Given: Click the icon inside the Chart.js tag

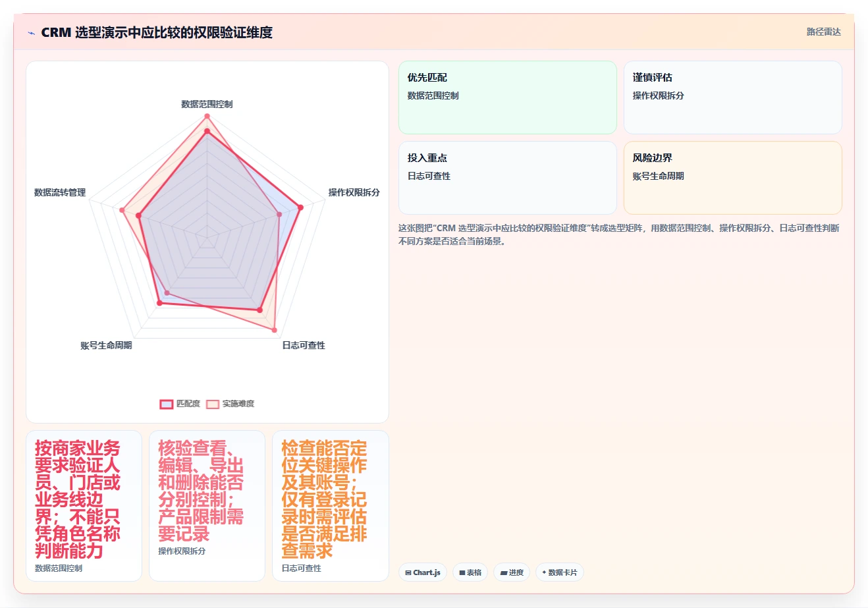Looking at the screenshot, I should (x=408, y=573).
